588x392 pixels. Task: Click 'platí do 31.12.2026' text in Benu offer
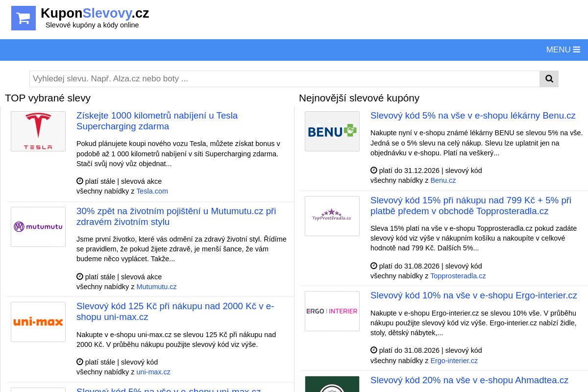pyautogui.click(x=409, y=171)
